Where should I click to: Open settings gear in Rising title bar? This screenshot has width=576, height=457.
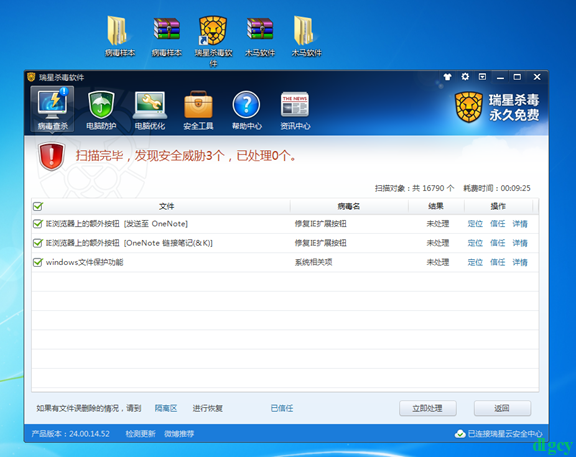click(465, 76)
